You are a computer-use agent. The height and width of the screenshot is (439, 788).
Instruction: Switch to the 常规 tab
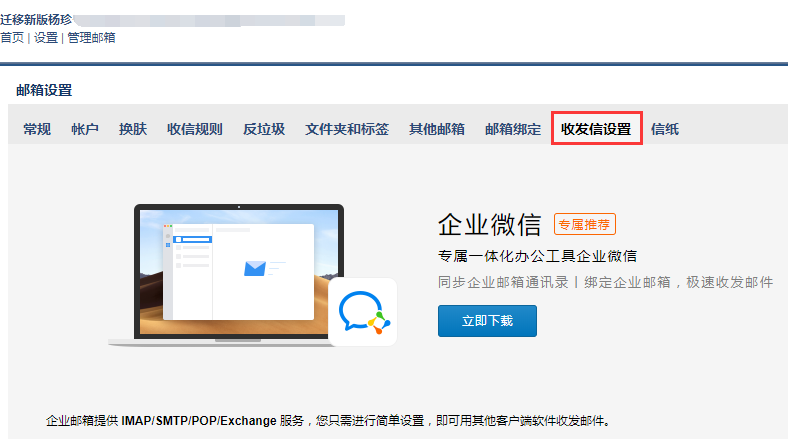point(37,129)
